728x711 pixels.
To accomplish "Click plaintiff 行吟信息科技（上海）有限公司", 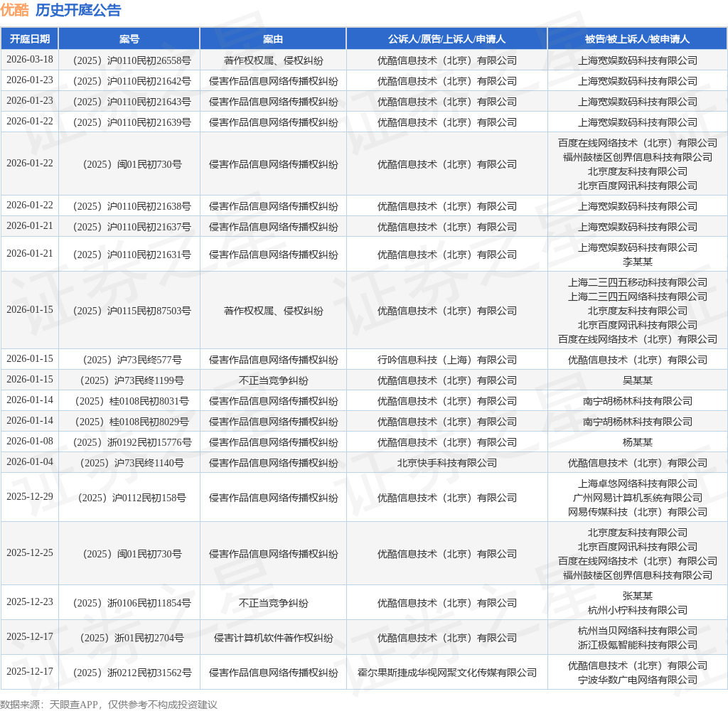I will pos(446,360).
